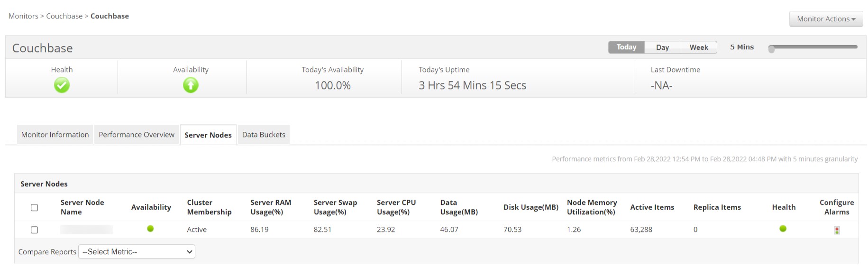This screenshot has height=268, width=868.
Task: Select the Week time range button
Action: click(x=699, y=47)
